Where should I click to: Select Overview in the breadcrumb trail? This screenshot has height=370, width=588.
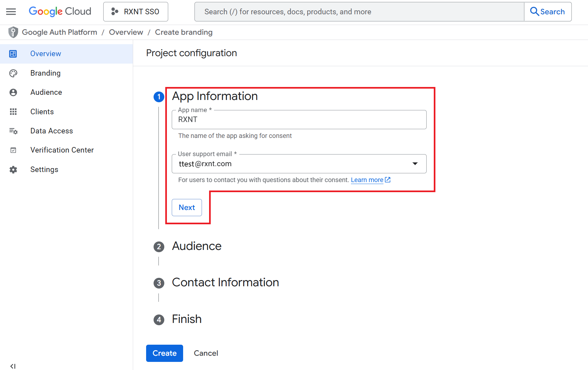pos(126,32)
